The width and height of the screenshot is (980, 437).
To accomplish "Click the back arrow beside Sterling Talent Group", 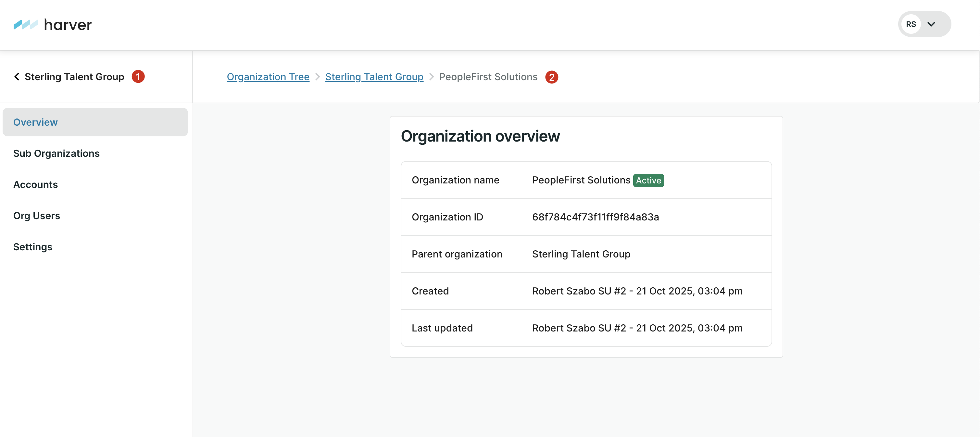I will (17, 76).
